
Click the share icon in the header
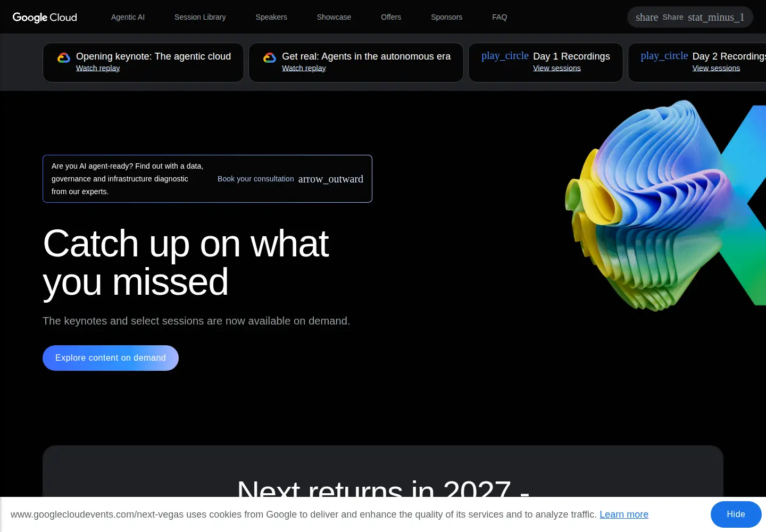(x=647, y=17)
